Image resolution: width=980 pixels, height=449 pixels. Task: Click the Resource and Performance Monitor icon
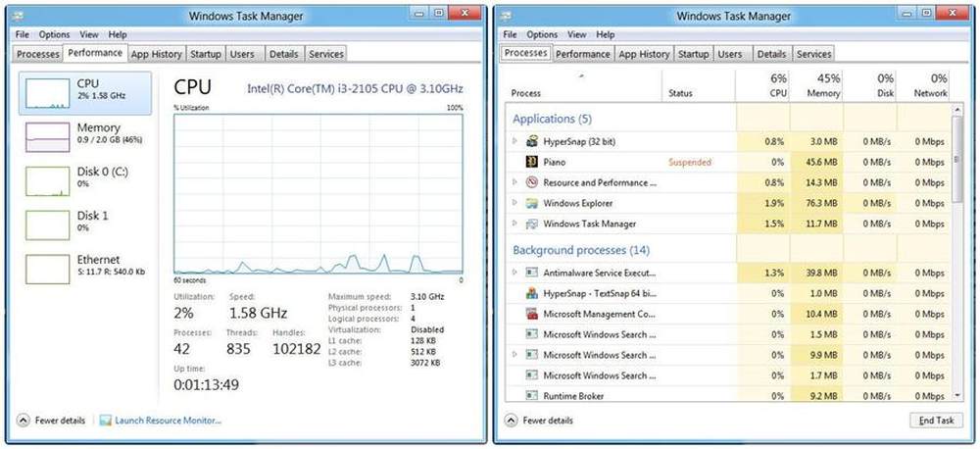[x=533, y=182]
